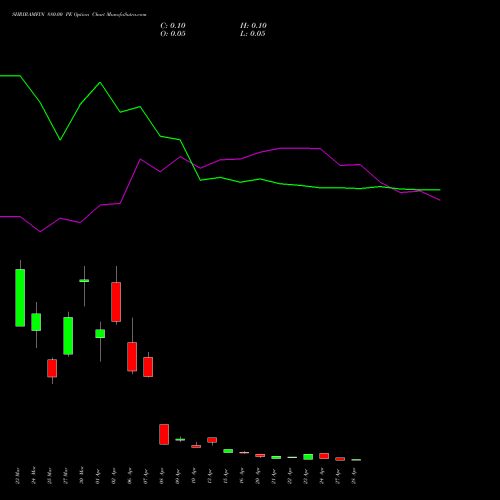Select the tall green candle above 23 Mar
The image size is (500, 500).
click(20, 298)
